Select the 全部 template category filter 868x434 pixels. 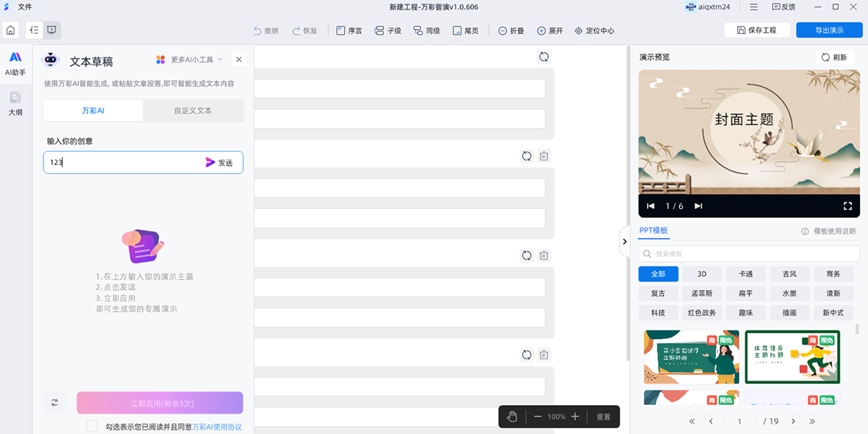pos(658,274)
